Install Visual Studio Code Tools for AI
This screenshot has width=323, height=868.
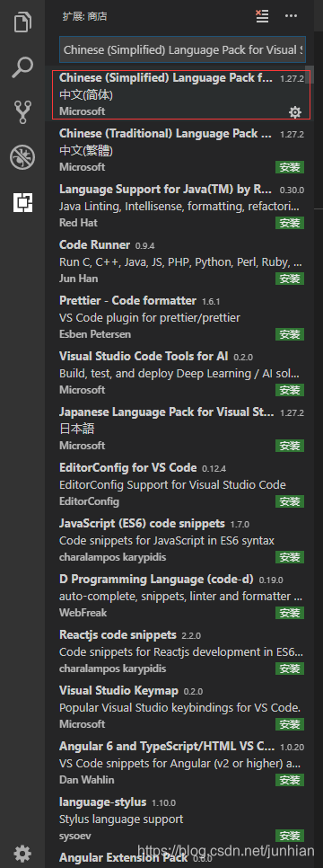click(290, 390)
